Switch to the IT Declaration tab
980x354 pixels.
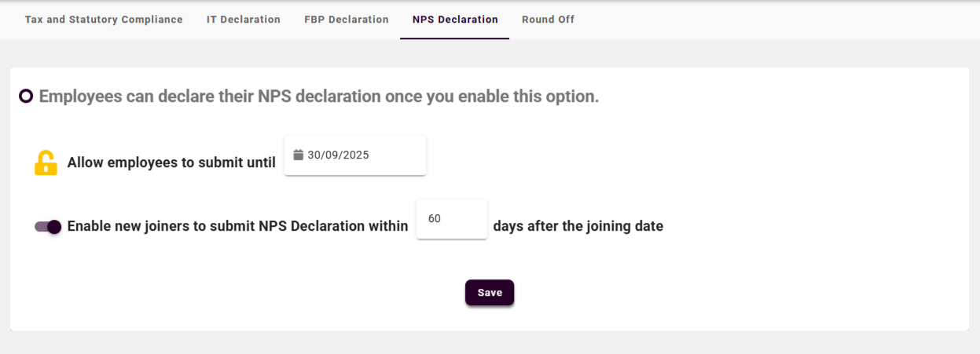point(244,20)
